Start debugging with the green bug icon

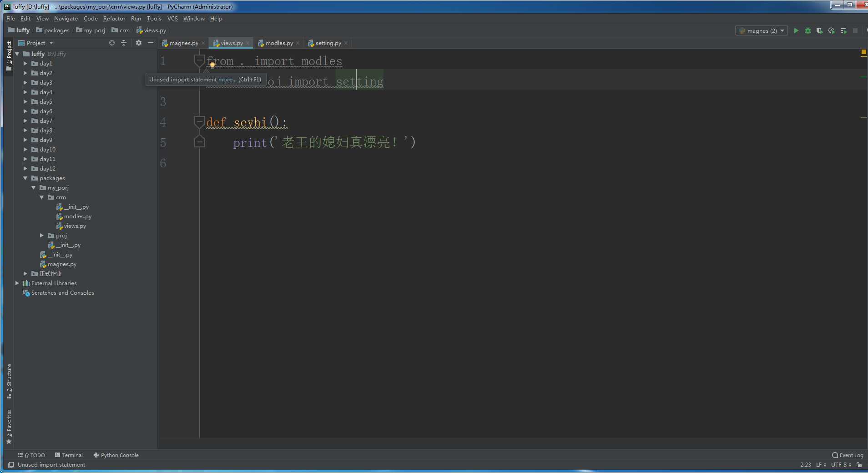pos(808,30)
